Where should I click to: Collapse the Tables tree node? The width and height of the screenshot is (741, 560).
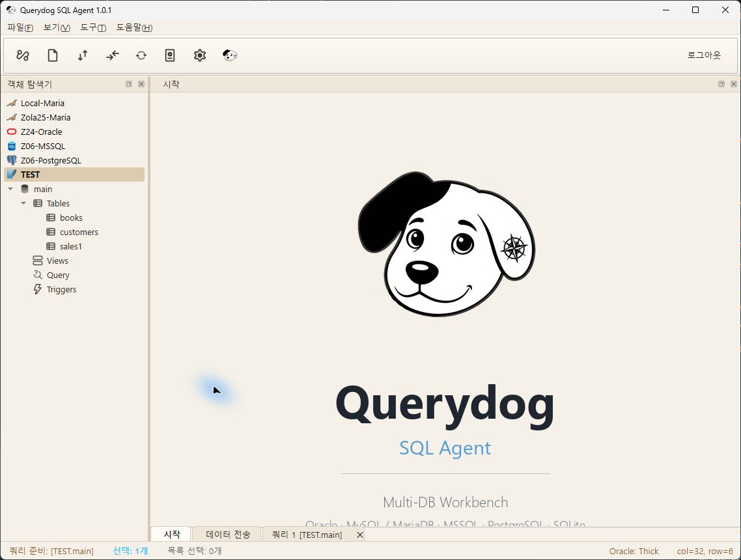pyautogui.click(x=23, y=203)
